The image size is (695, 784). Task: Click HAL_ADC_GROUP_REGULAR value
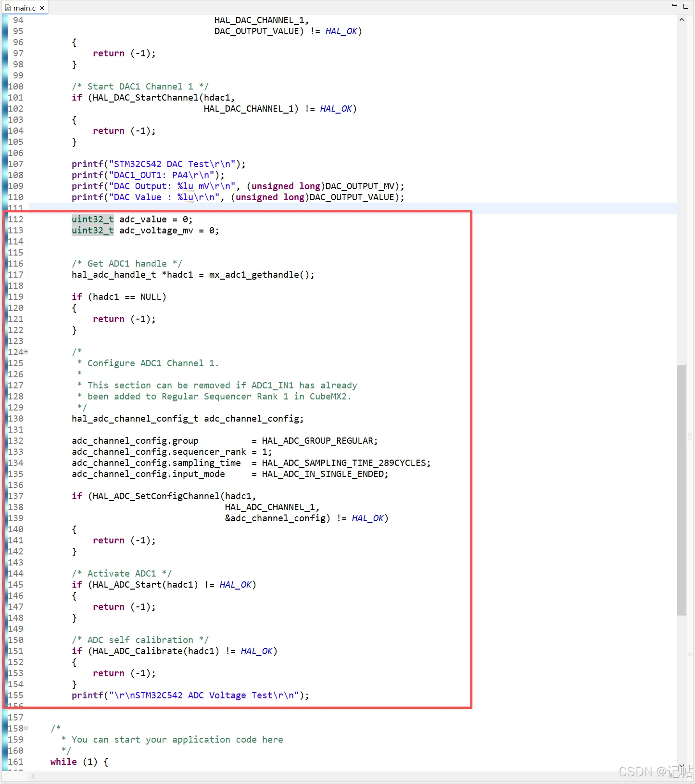tap(317, 441)
